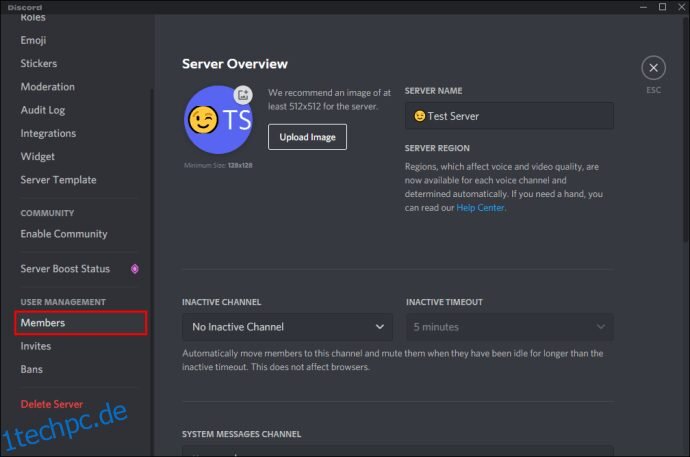Screen dimensions: 690x457
Task: Open Server Template settings
Action: (x=58, y=180)
